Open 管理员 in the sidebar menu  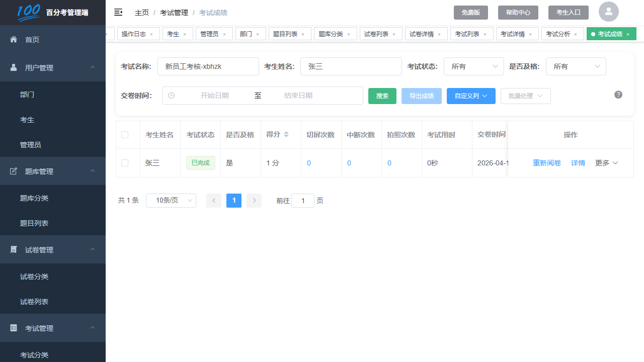point(53,145)
